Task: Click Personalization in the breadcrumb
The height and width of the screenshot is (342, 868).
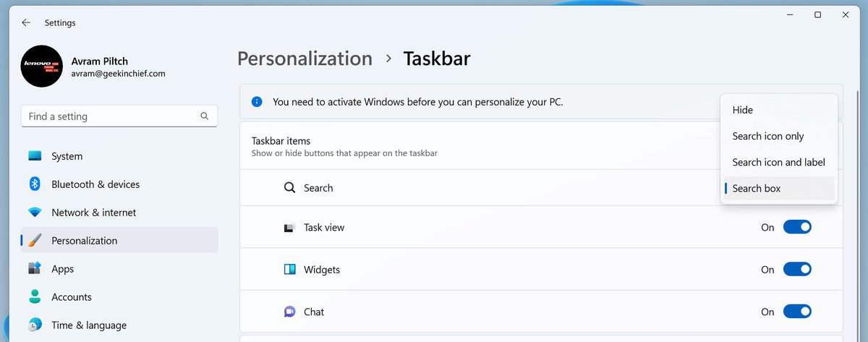Action: [x=305, y=59]
